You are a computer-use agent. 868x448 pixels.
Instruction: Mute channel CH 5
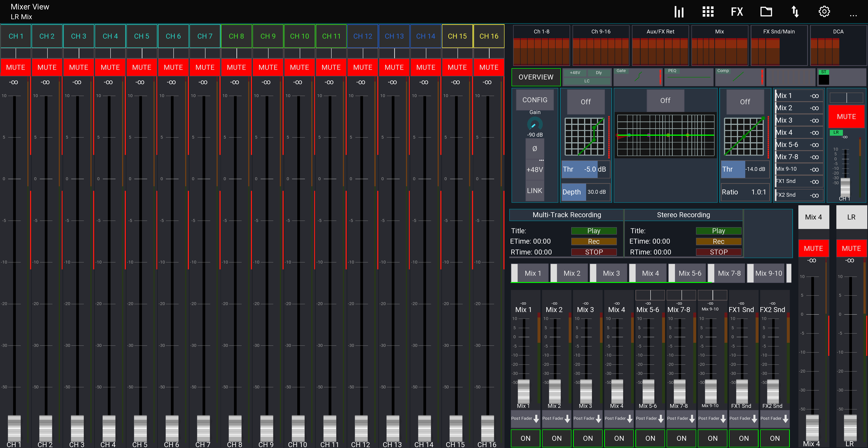(142, 67)
